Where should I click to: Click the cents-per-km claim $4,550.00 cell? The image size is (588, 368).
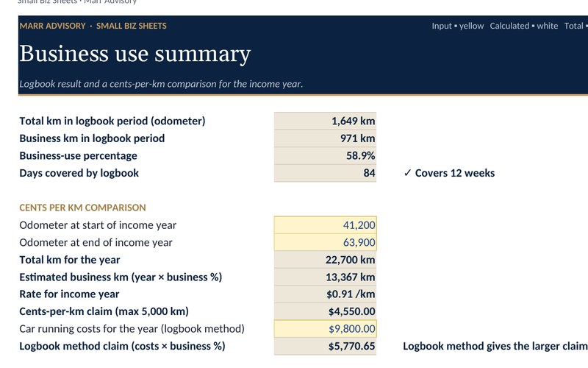tap(325, 311)
